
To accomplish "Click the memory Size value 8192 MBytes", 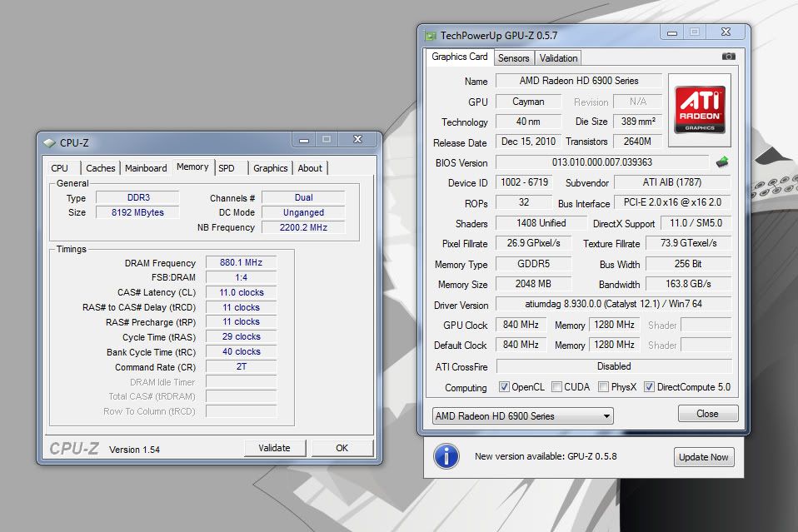I will (x=138, y=212).
